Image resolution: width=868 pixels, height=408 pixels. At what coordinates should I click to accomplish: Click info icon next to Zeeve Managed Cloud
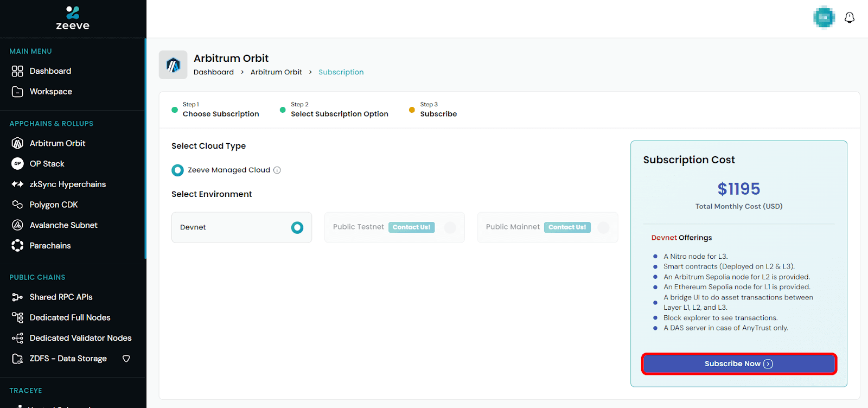[277, 170]
